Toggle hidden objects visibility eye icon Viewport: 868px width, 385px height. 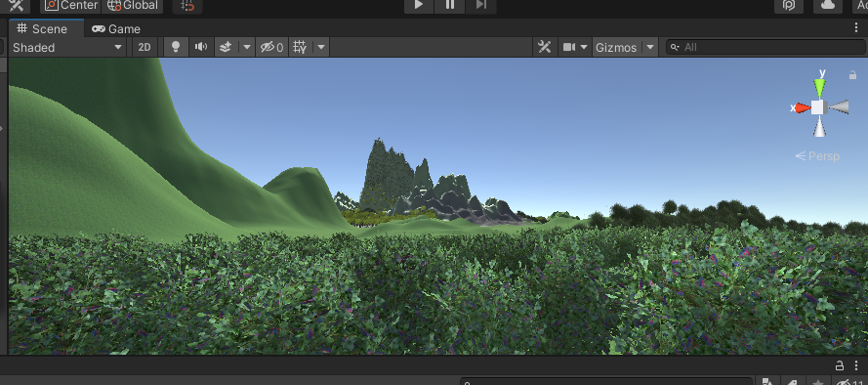(271, 47)
